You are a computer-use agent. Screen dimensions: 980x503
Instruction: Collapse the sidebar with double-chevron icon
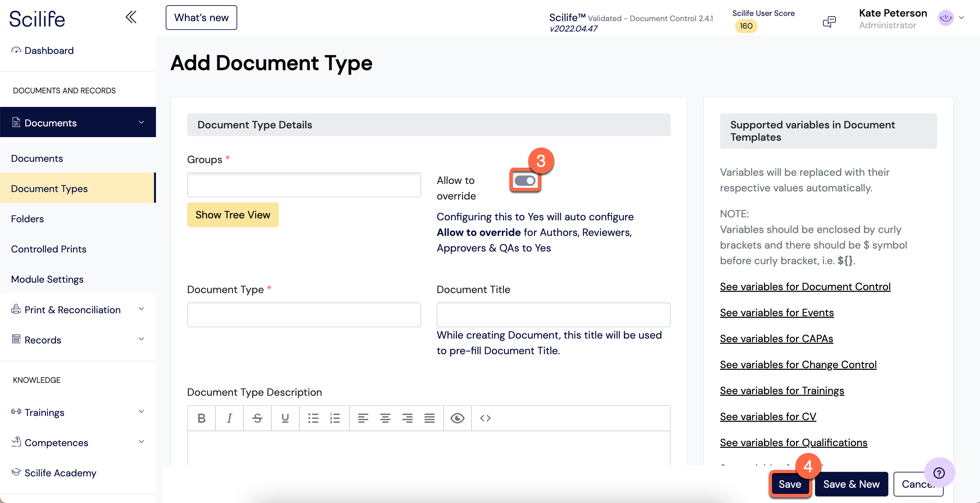pos(131,17)
